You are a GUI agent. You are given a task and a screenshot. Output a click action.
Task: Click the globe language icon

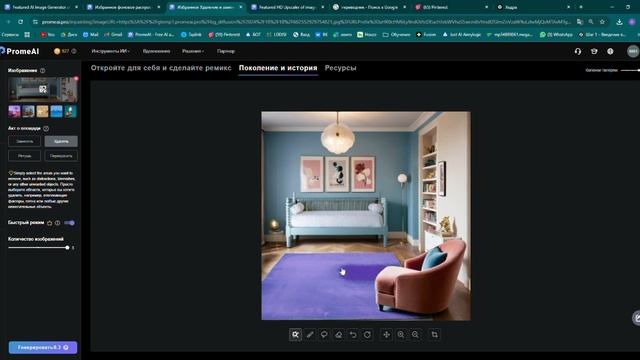coord(610,51)
